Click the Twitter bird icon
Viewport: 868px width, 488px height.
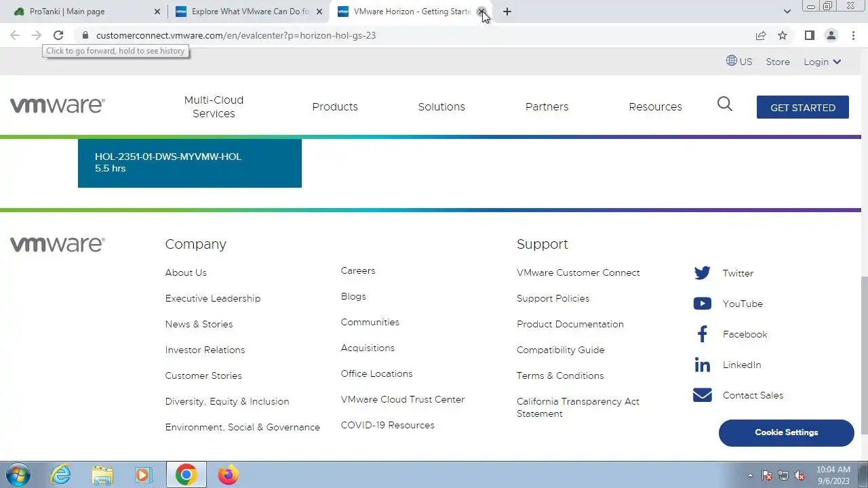(x=703, y=273)
